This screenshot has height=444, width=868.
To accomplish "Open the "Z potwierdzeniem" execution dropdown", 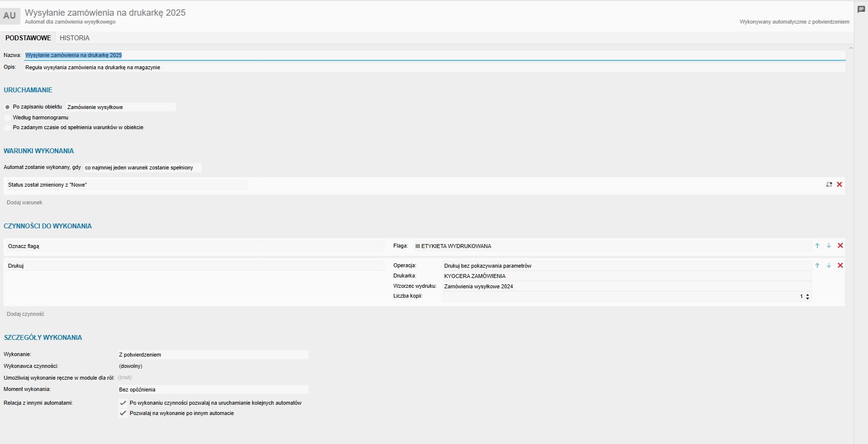I will tap(213, 355).
